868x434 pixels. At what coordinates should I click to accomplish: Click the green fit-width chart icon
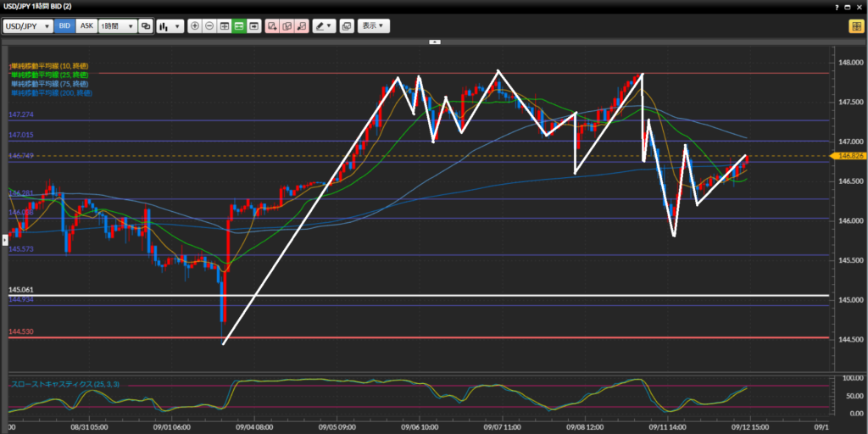point(239,26)
